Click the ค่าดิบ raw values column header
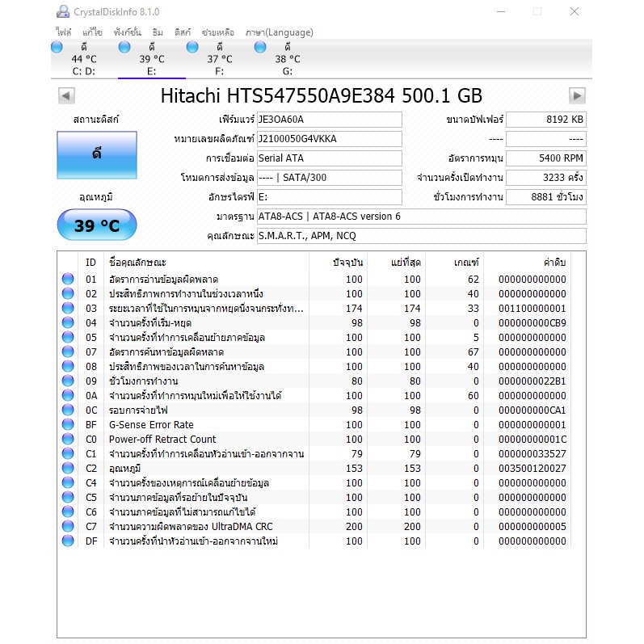Screen dimensions: 644x644 click(x=554, y=263)
